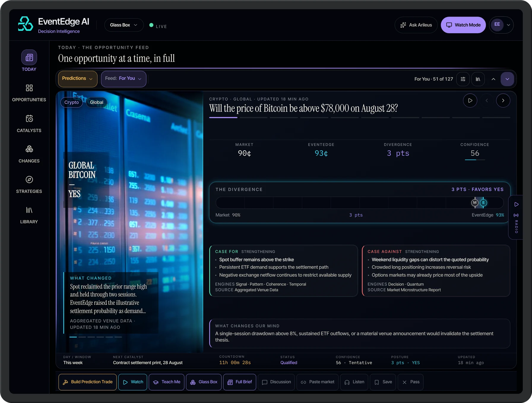Image resolution: width=532 pixels, height=403 pixels.
Task: Open the Feed: For You dropdown
Action: [123, 79]
